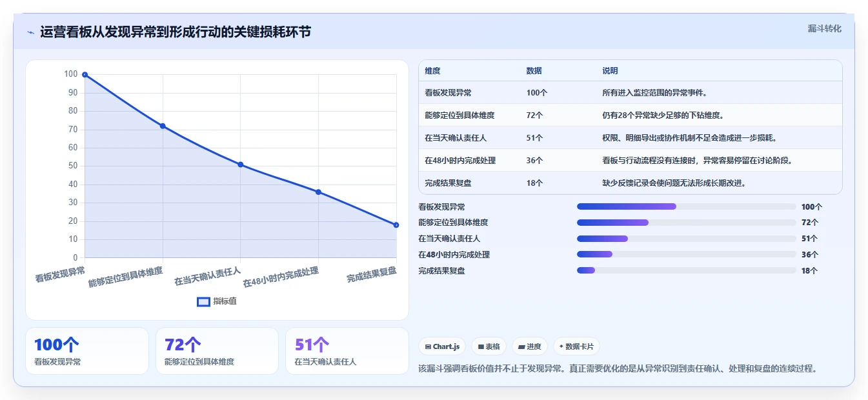
Task: Click the 漏斗转化 tag in the header
Action: (x=824, y=28)
